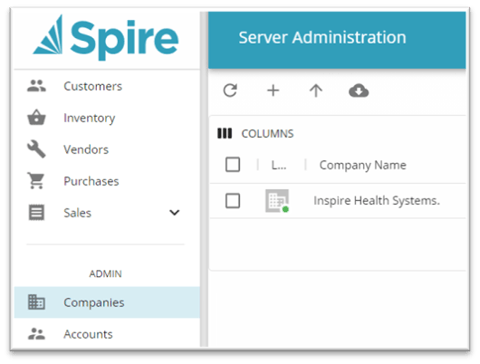Click the company status icon with green dot

pyautogui.click(x=277, y=201)
